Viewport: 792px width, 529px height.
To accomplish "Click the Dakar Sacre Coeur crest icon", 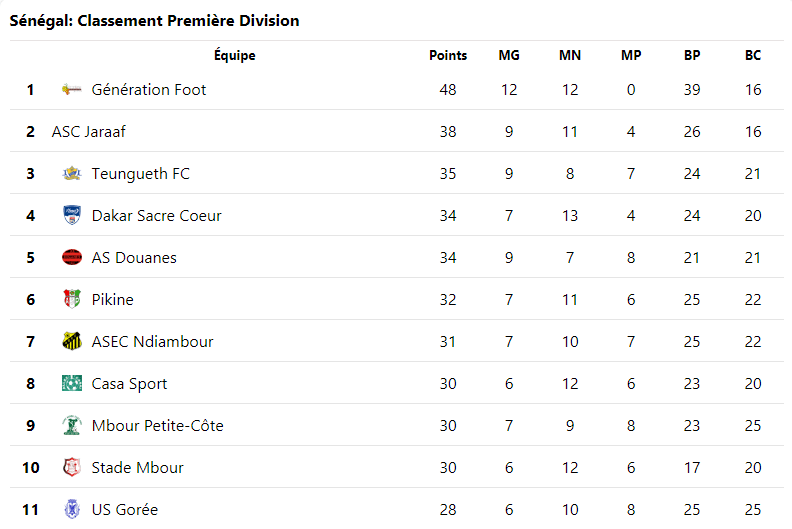I will coord(71,216).
